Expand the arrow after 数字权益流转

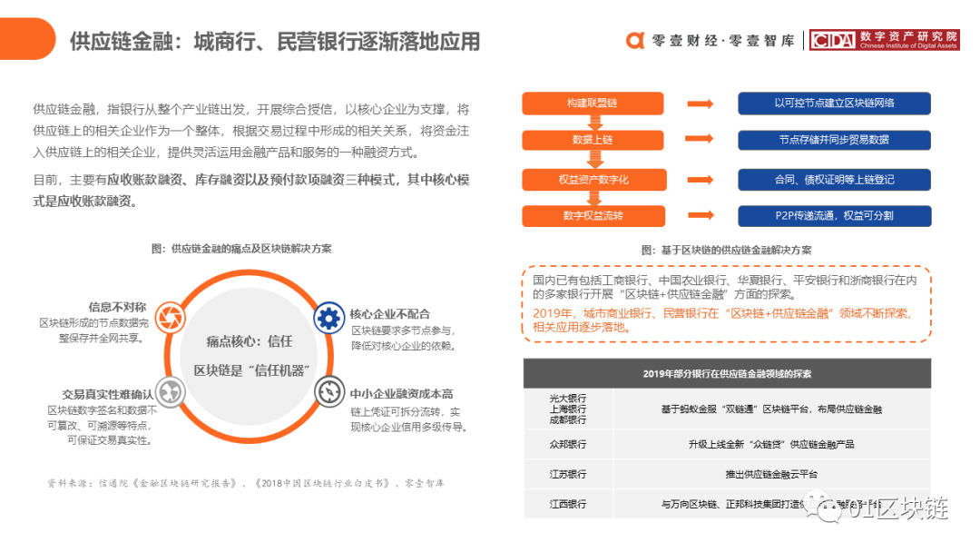click(701, 216)
